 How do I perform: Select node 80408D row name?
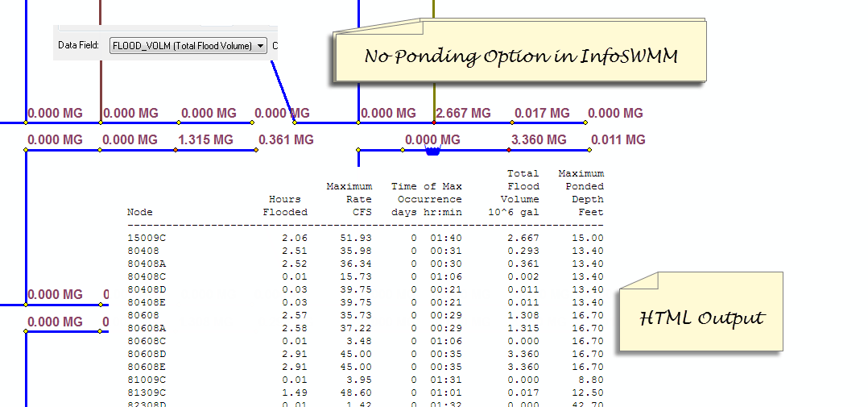[x=147, y=289]
